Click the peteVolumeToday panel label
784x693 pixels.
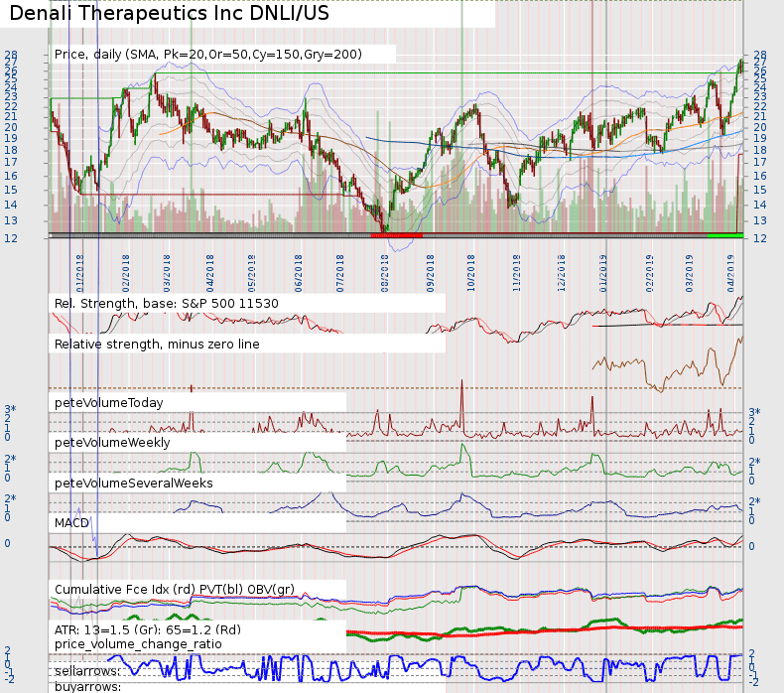tap(108, 403)
